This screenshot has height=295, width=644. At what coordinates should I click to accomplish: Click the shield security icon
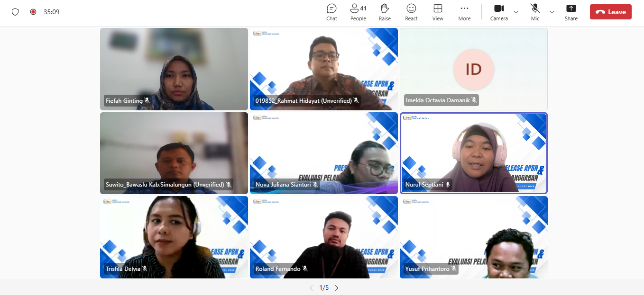(x=15, y=12)
